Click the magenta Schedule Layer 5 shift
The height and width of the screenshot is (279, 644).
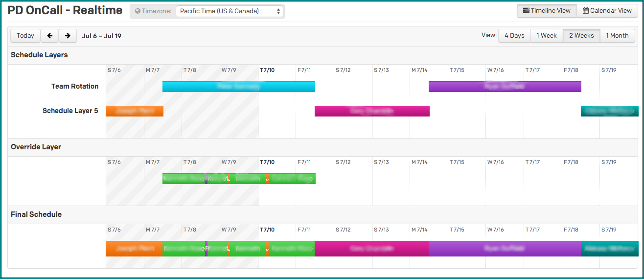click(x=372, y=111)
